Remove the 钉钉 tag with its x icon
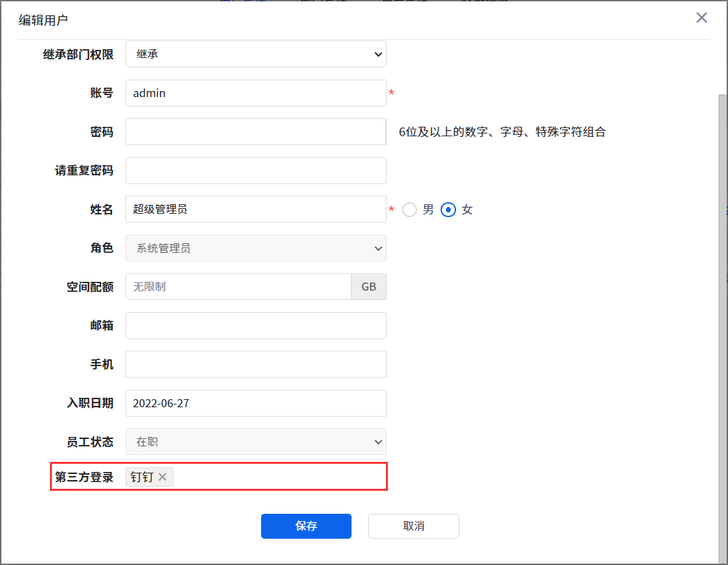Image resolution: width=728 pixels, height=565 pixels. [x=163, y=477]
